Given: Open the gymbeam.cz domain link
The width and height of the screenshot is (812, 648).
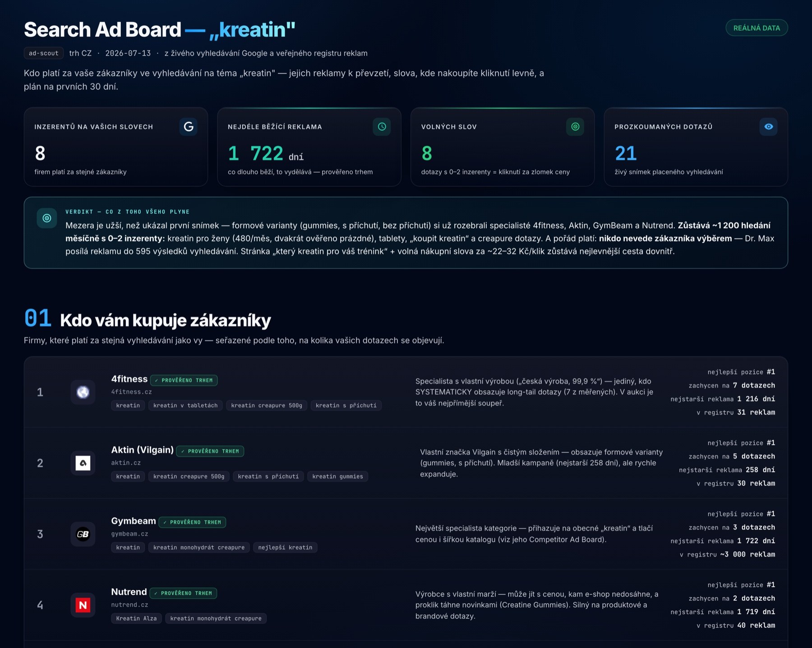Looking at the screenshot, I should pyautogui.click(x=130, y=534).
